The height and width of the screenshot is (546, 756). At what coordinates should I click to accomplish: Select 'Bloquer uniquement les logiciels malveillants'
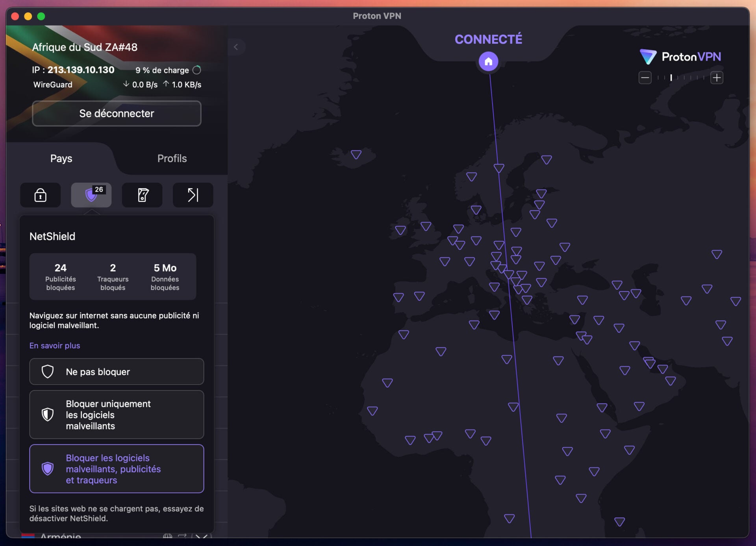click(117, 415)
